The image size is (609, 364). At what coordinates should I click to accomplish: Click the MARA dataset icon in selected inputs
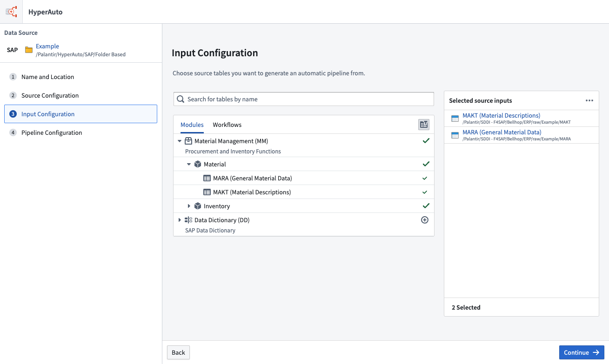click(455, 135)
